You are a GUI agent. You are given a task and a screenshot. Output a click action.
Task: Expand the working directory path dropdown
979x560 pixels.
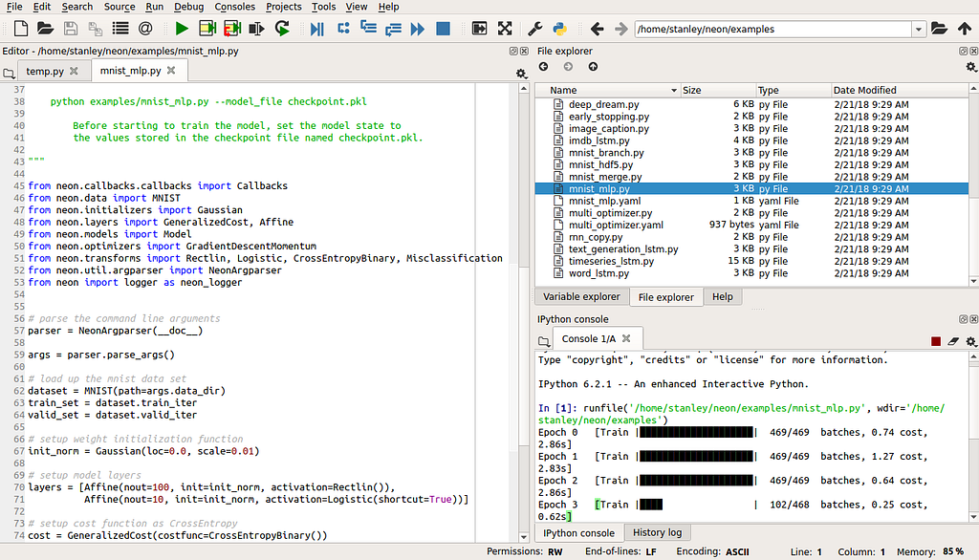point(919,29)
